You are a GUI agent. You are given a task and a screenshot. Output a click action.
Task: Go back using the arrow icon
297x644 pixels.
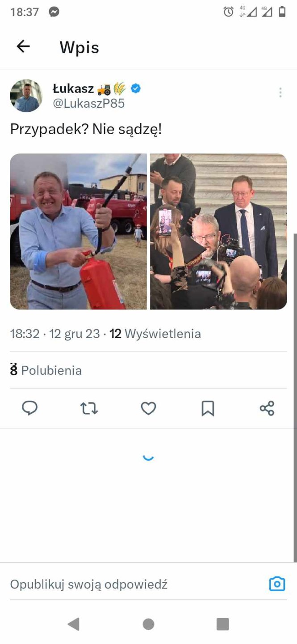pyautogui.click(x=23, y=47)
